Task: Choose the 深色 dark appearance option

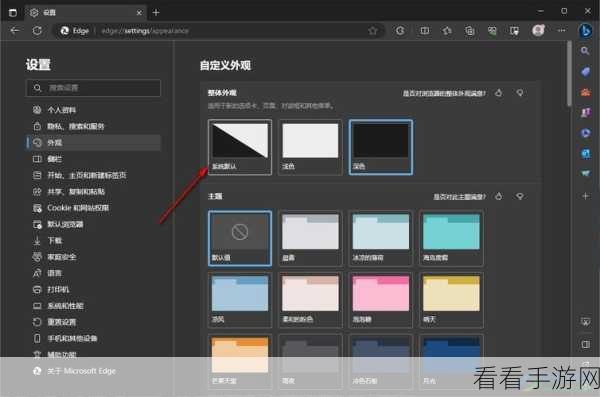Action: click(x=381, y=147)
